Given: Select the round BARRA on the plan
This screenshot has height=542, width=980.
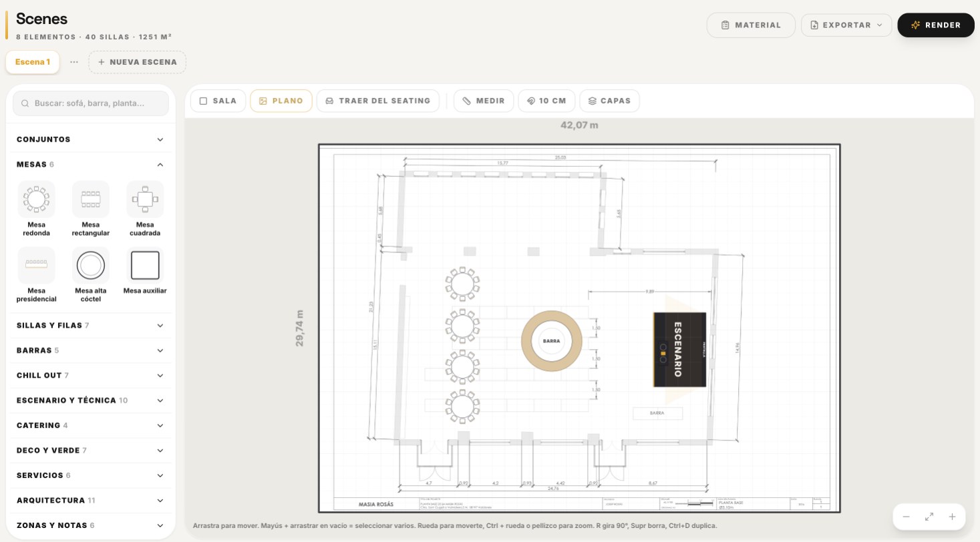Looking at the screenshot, I should 552,341.
